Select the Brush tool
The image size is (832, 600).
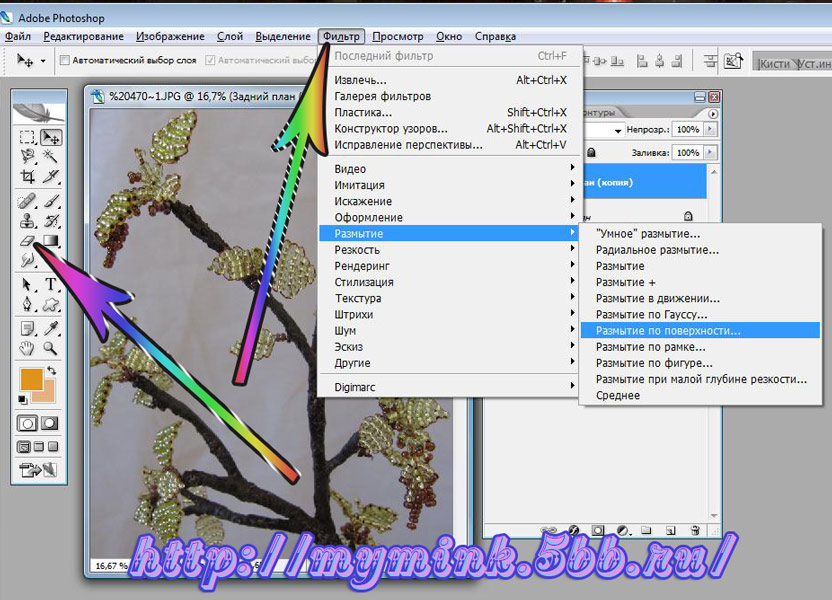point(51,202)
